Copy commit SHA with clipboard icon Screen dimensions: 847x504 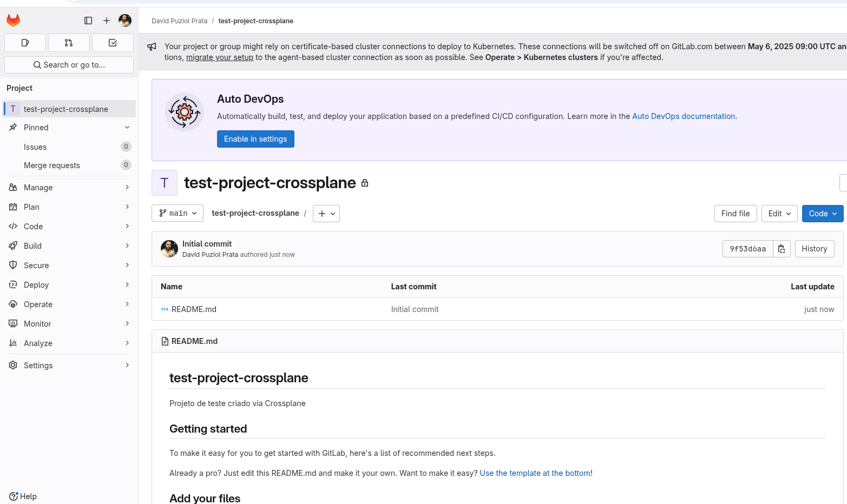pos(782,249)
